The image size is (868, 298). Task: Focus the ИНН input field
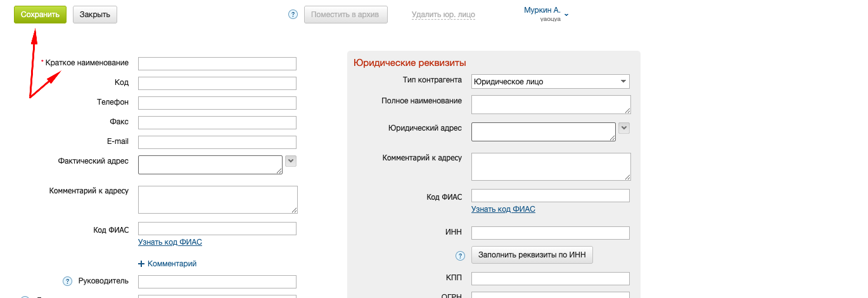point(550,233)
